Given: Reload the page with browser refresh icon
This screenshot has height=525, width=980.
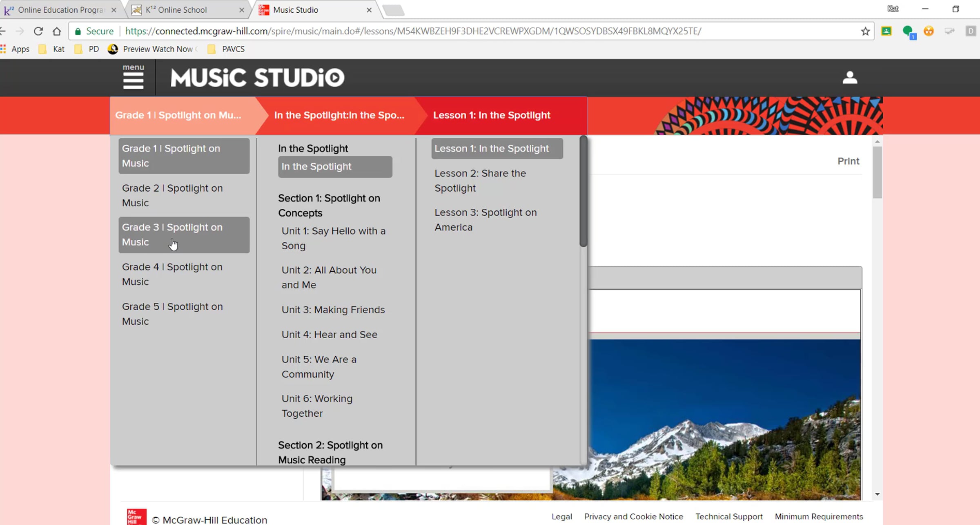Looking at the screenshot, I should 38,31.
